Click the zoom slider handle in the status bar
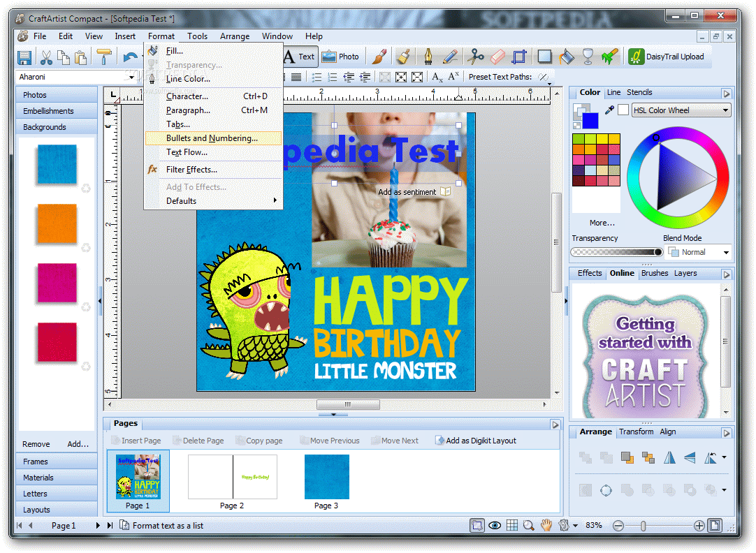This screenshot has width=756, height=553. coord(644,526)
